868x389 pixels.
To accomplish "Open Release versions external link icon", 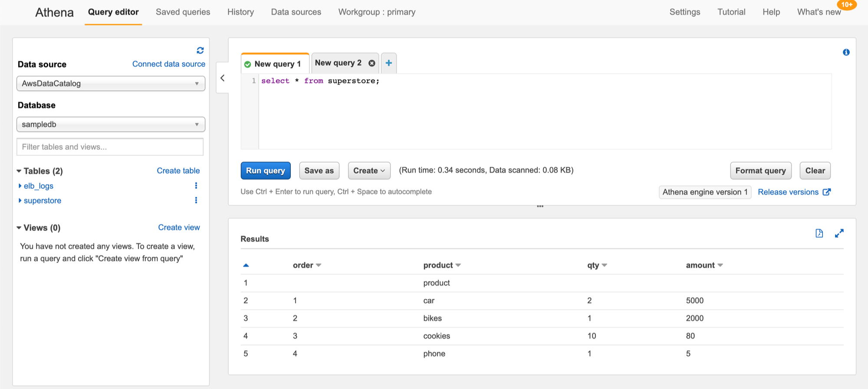I will 827,192.
